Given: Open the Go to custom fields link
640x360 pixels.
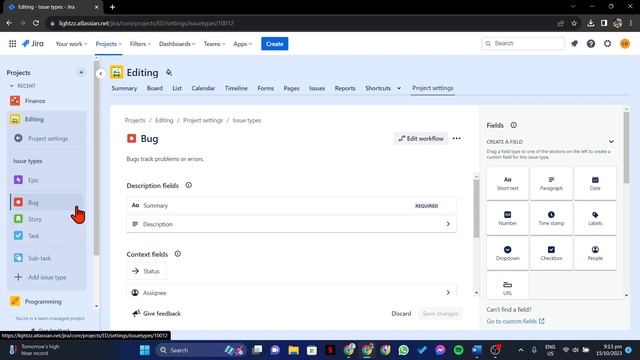Looking at the screenshot, I should 515,321.
